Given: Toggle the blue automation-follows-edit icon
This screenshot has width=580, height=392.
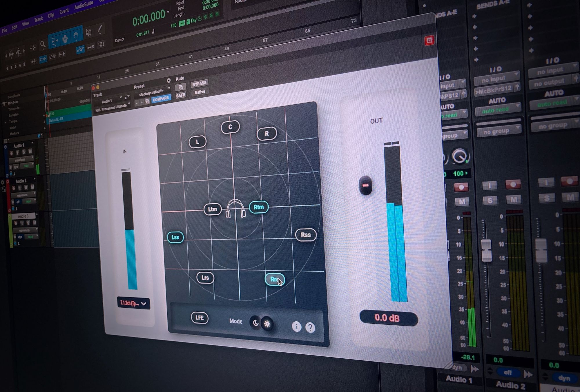Looking at the screenshot, I should [x=80, y=50].
